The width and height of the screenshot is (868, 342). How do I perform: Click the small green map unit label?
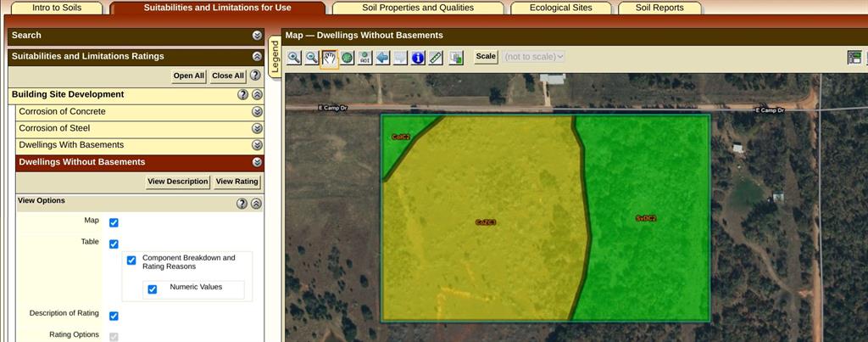(401, 137)
